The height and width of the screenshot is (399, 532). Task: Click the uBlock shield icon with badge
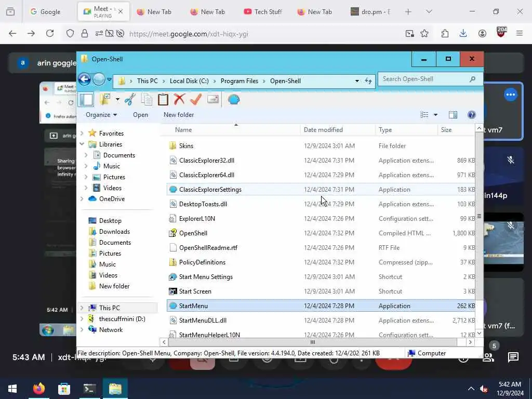[501, 33]
